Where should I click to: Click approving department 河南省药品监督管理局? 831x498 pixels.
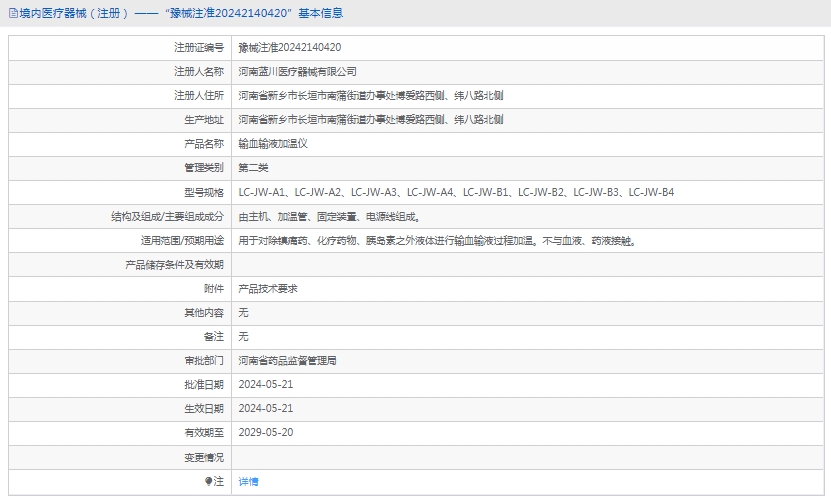pyautogui.click(x=287, y=360)
